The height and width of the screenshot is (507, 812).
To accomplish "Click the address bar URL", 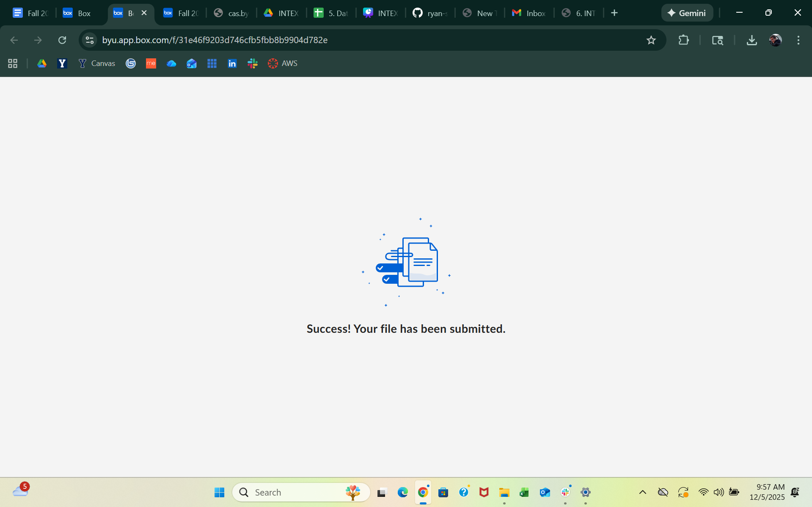I will click(x=215, y=40).
